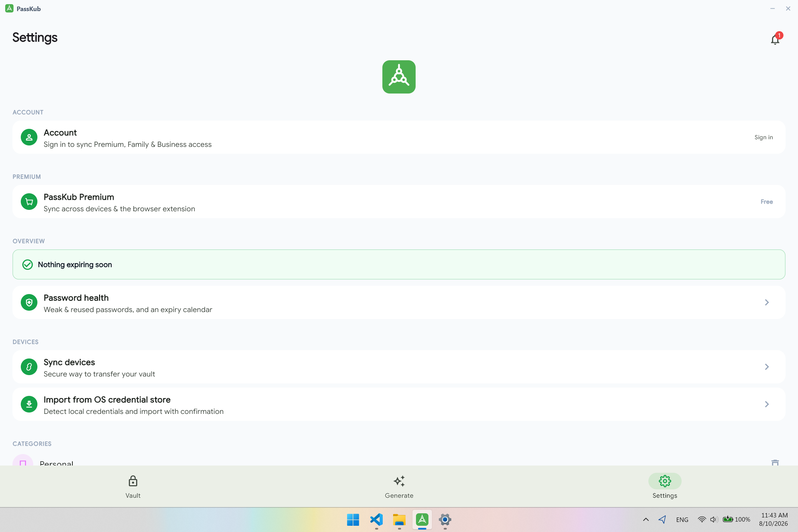Screen dimensions: 798x532
Task: Minimize the PassKub window
Action: [772, 9]
